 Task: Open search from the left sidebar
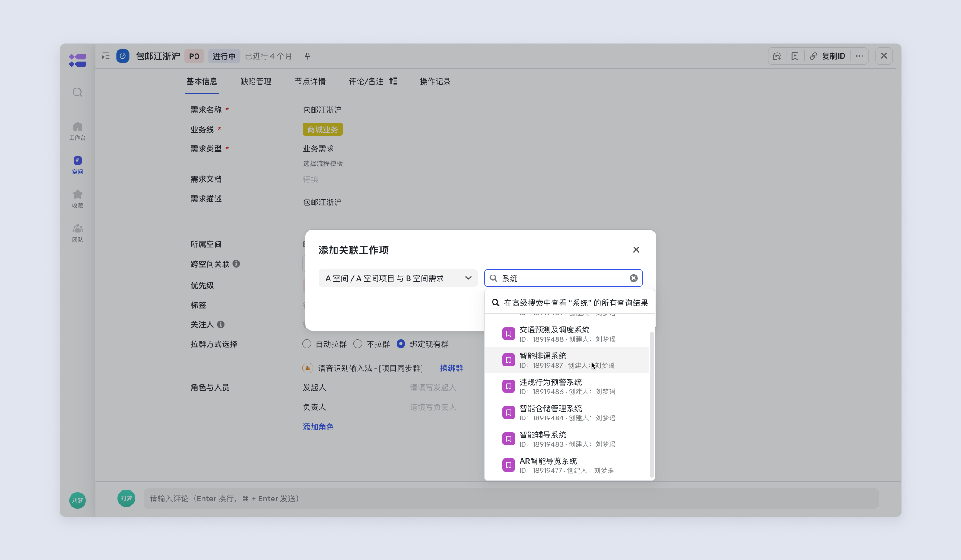point(77,93)
